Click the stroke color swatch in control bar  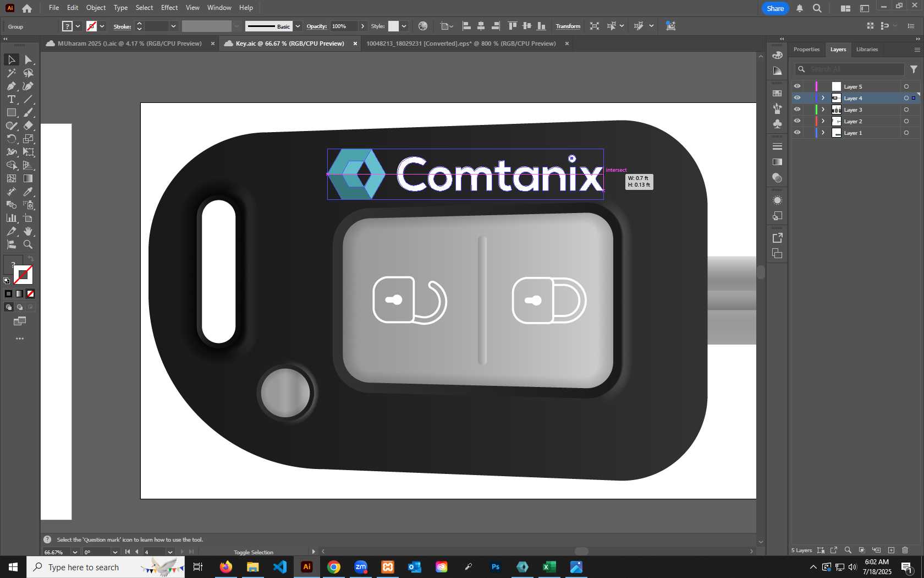coord(91,26)
